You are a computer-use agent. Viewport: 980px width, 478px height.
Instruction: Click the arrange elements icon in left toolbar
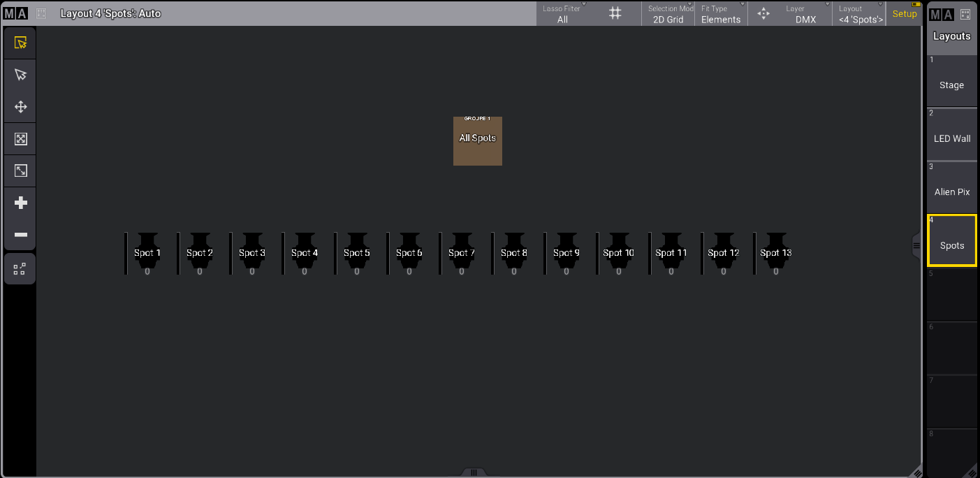(20, 268)
